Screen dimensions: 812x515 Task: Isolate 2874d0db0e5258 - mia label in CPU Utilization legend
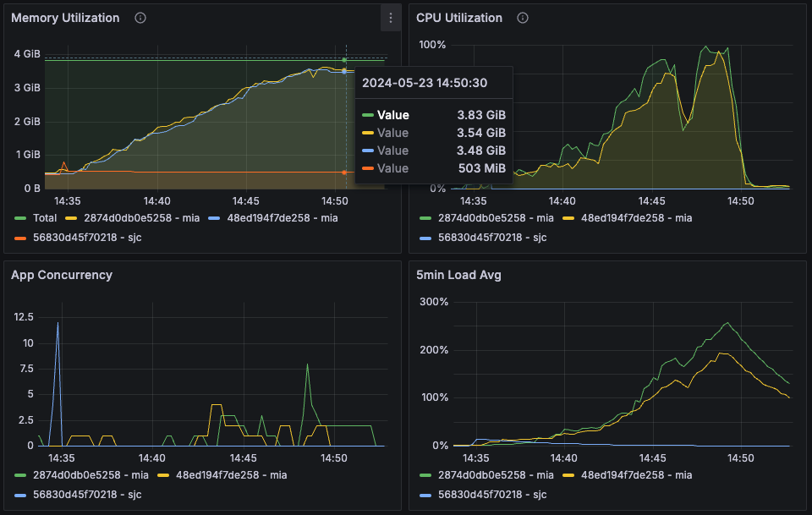click(496, 218)
